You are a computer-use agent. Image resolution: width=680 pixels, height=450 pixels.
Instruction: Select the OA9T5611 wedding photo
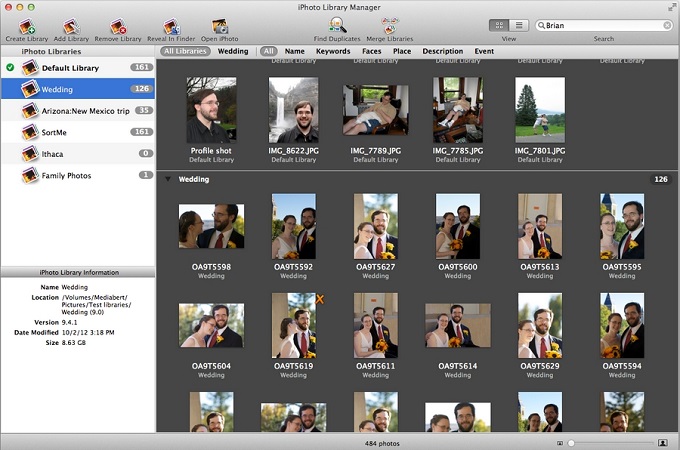pos(376,326)
